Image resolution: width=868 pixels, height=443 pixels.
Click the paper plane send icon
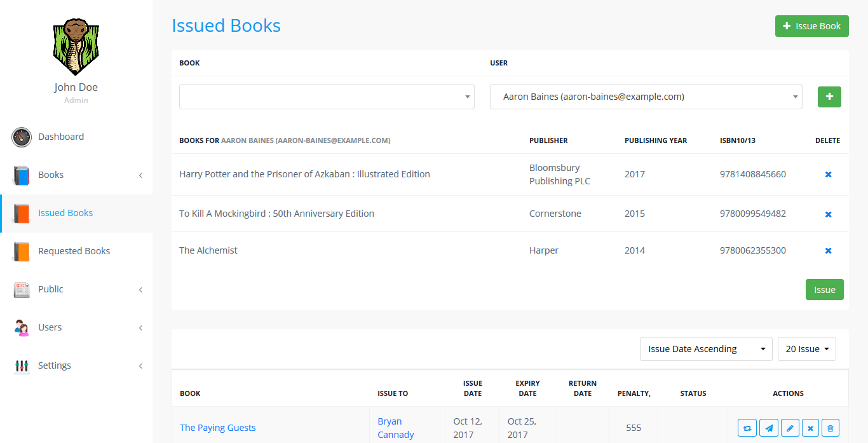click(769, 428)
